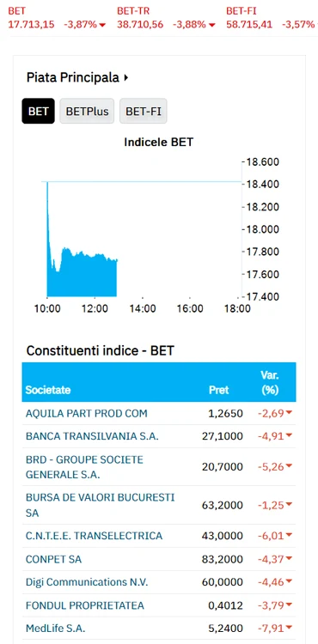Click the MedLife S.A. decrease arrow icon

[289, 628]
